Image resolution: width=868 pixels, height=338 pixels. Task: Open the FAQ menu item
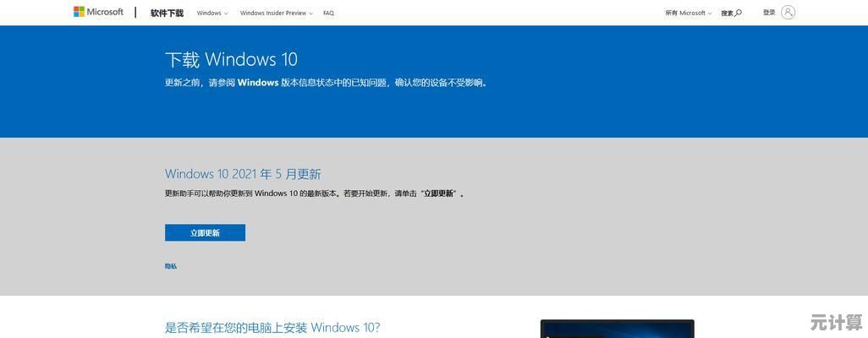[x=328, y=14]
